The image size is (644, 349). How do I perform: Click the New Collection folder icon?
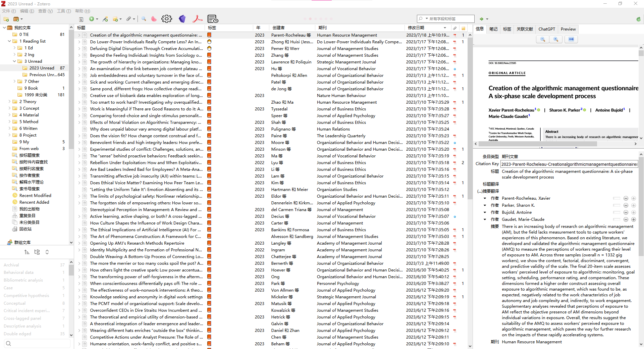pyautogui.click(x=6, y=19)
